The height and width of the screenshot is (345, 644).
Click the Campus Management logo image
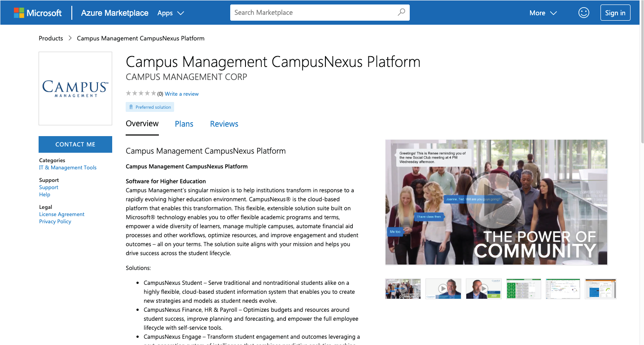click(x=75, y=88)
